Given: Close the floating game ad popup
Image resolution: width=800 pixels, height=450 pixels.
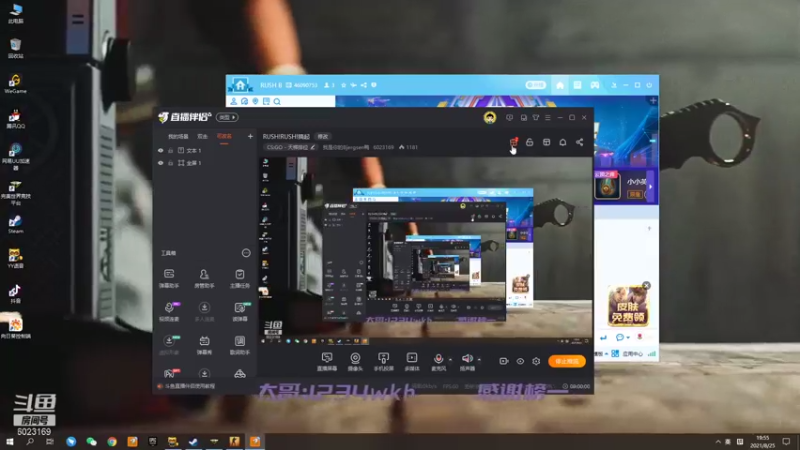Looking at the screenshot, I should click(646, 286).
